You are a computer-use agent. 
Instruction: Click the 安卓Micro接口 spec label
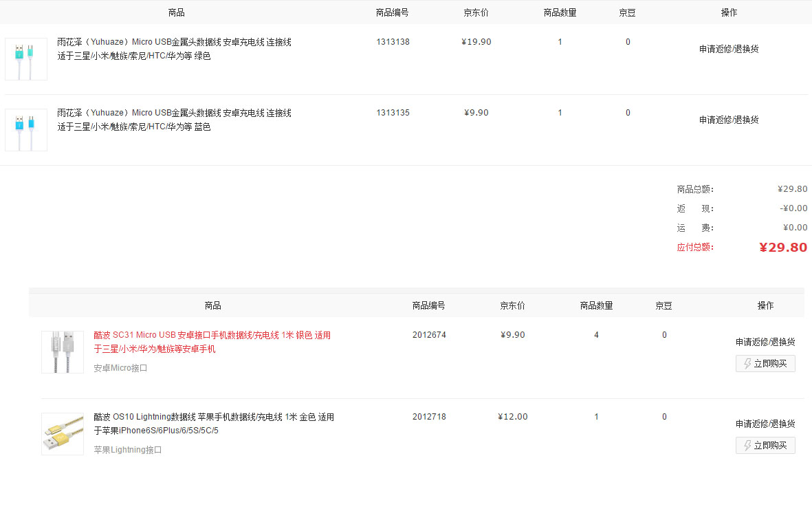tap(120, 368)
